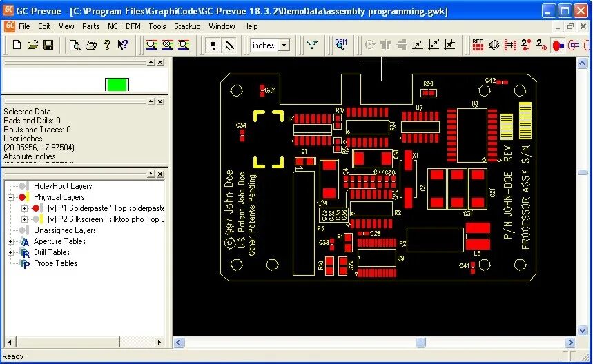The width and height of the screenshot is (593, 364).
Task: Toggle visibility dot of P2 Silkscreen layer
Action: tap(36, 219)
